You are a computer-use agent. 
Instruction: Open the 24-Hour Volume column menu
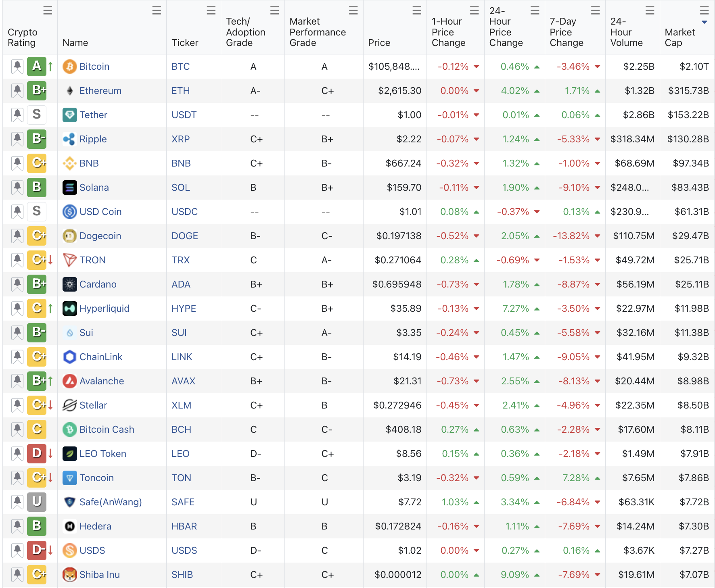(650, 10)
